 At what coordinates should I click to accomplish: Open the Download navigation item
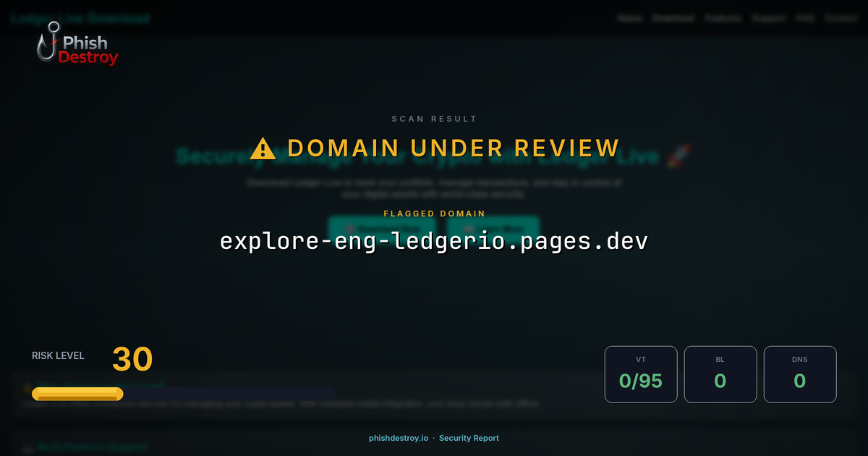tap(673, 18)
